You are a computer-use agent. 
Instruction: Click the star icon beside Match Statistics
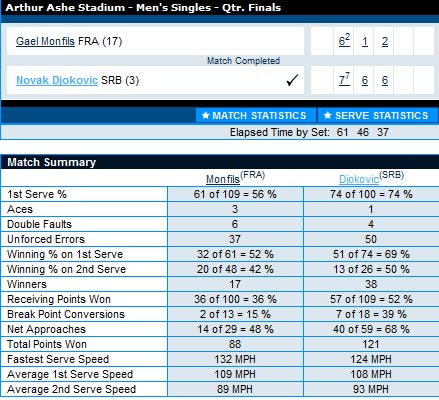[x=206, y=115]
